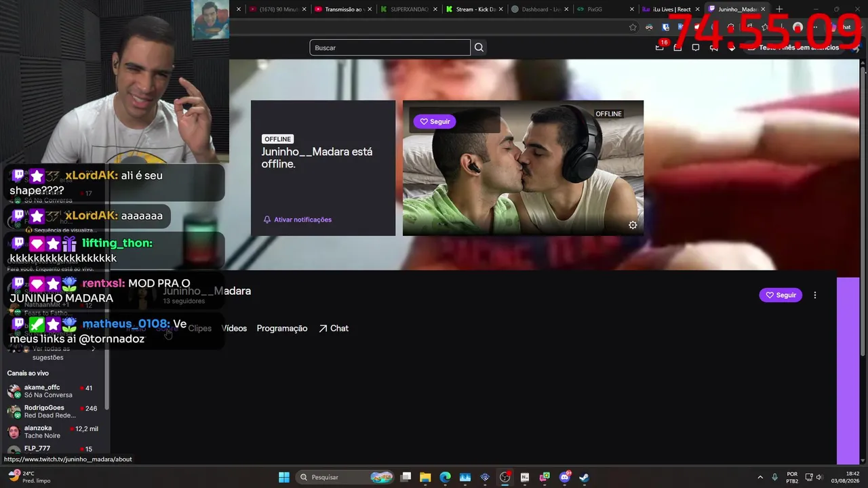Image resolution: width=868 pixels, height=488 pixels.
Task: Open the player settings gear
Action: 633,225
